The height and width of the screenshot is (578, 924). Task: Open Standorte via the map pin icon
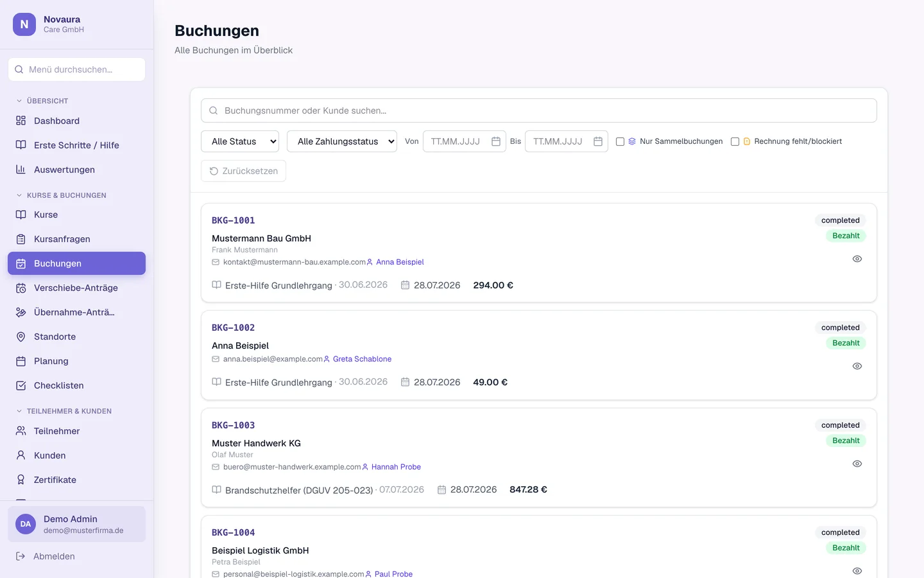pos(21,337)
